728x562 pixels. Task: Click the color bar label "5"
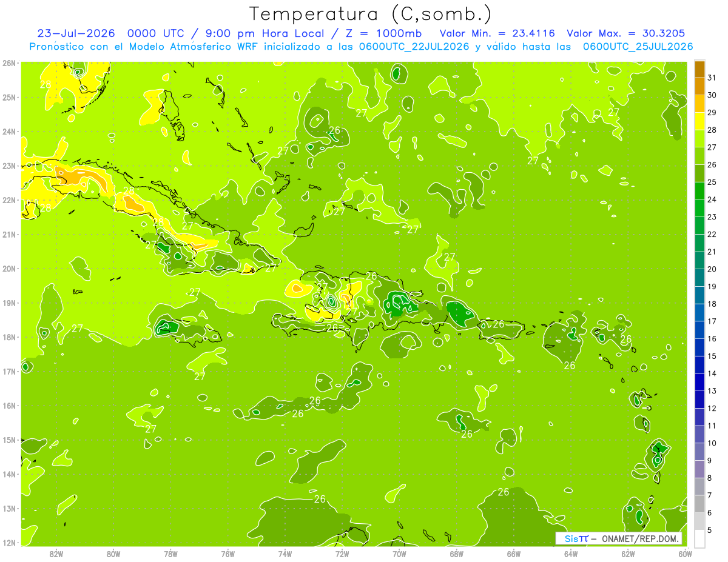point(710,530)
